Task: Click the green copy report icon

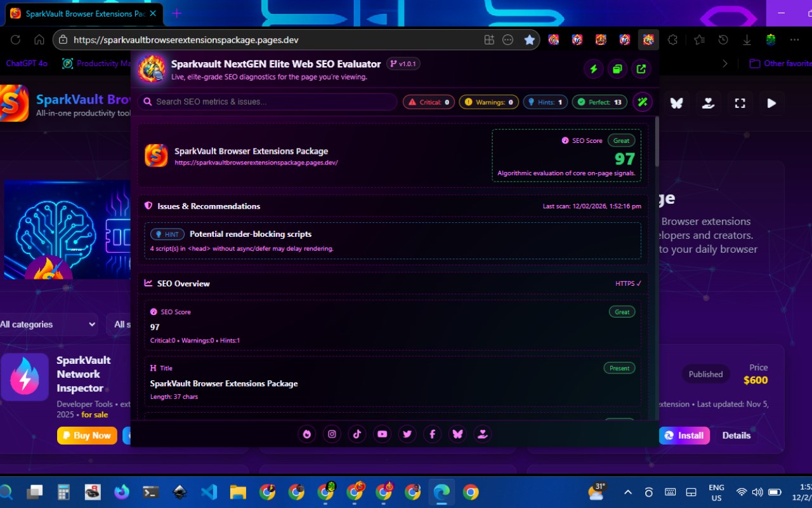Action: (x=617, y=69)
